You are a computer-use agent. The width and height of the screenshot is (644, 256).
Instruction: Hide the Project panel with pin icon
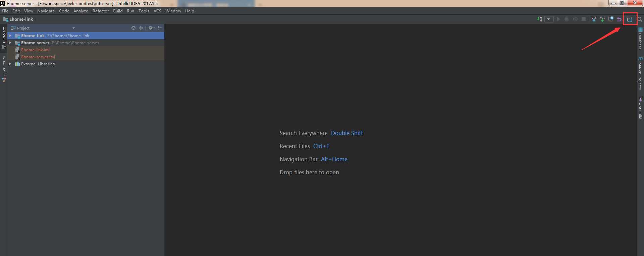[160, 28]
